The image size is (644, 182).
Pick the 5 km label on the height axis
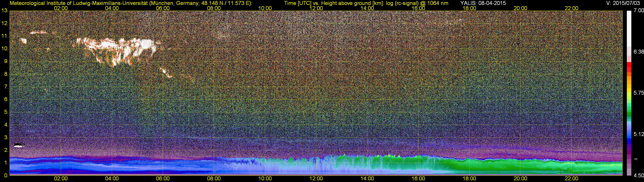coord(6,112)
